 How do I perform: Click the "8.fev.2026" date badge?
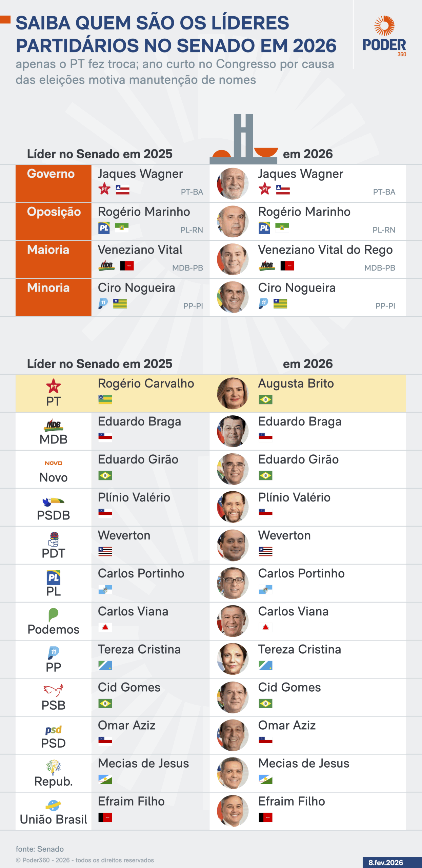[x=386, y=863]
